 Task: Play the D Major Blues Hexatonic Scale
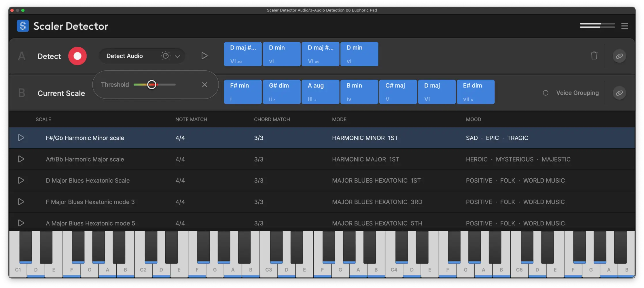pyautogui.click(x=21, y=180)
